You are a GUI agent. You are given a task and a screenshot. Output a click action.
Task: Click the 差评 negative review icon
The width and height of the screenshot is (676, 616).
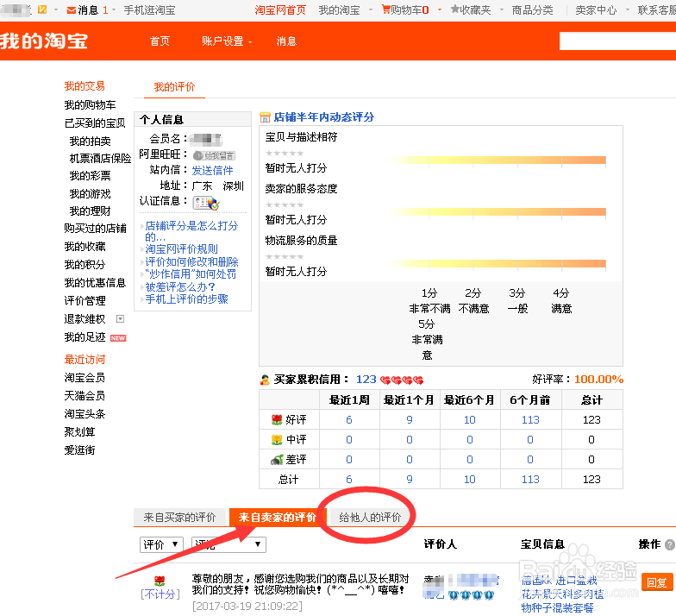point(277,460)
